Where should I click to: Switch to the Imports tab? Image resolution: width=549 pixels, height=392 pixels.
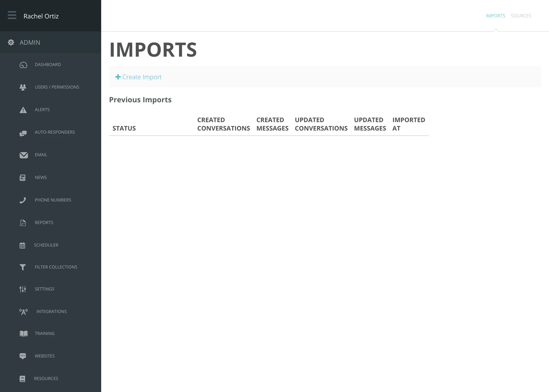(495, 16)
